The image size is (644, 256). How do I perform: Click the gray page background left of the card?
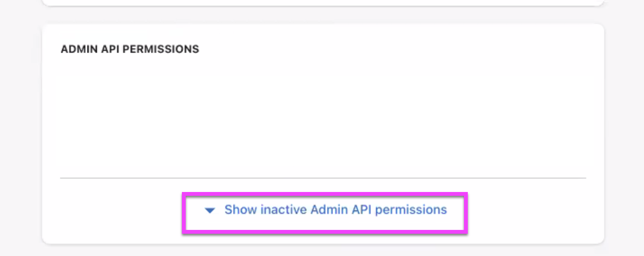pos(21,133)
